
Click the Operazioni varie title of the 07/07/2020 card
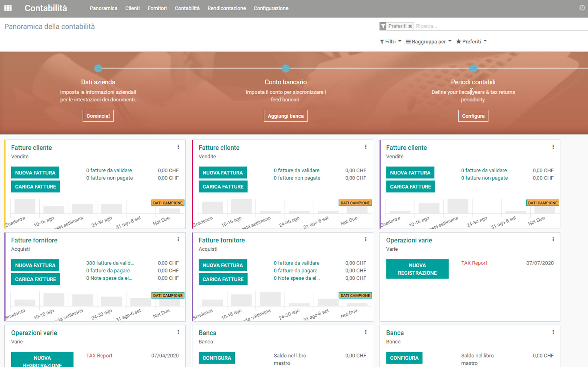[x=409, y=240]
